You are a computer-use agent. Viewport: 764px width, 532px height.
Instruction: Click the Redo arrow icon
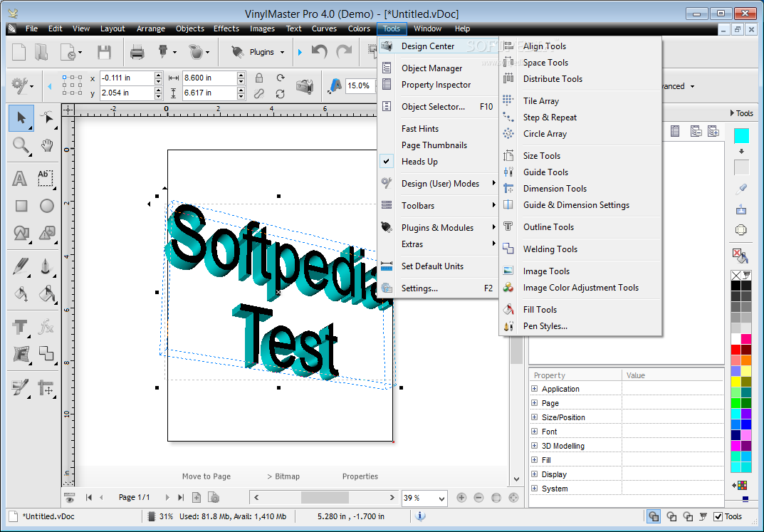(343, 52)
